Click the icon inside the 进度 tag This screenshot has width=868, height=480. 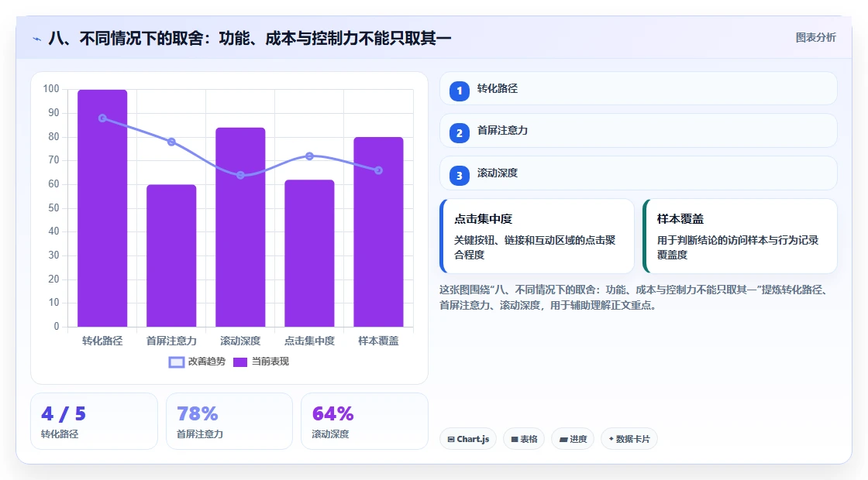563,439
